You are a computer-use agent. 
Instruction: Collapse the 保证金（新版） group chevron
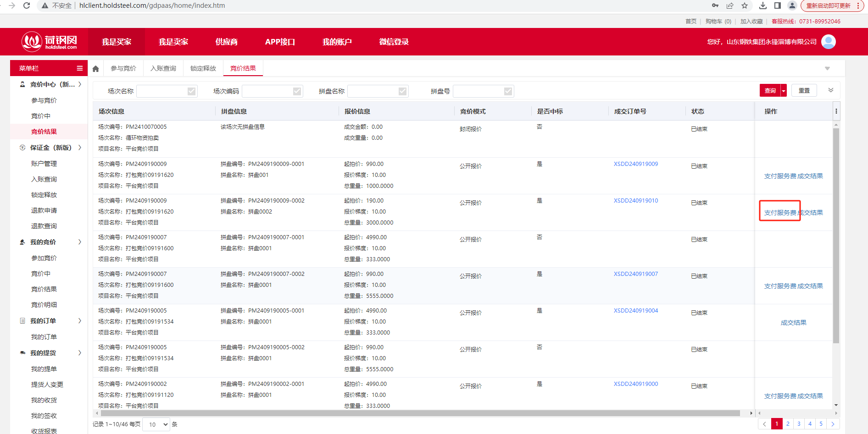pyautogui.click(x=80, y=148)
